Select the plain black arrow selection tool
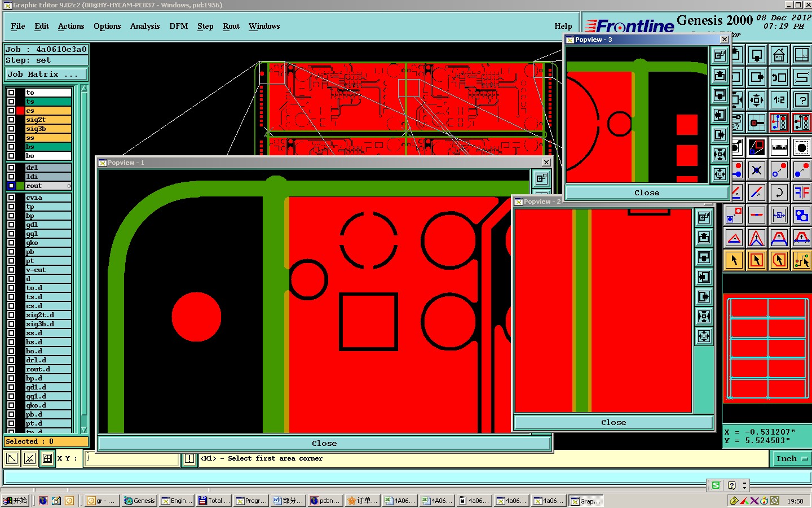 pyautogui.click(x=734, y=260)
